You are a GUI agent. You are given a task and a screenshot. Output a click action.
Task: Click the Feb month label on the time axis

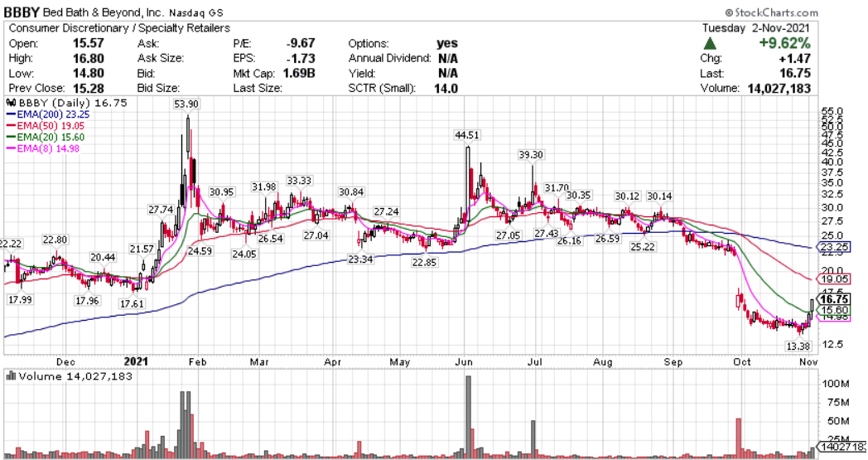pyautogui.click(x=197, y=362)
